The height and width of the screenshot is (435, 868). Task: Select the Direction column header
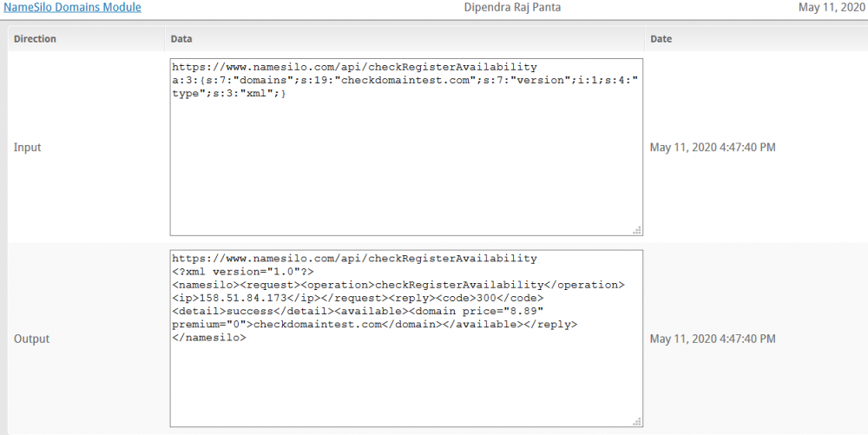pos(35,39)
